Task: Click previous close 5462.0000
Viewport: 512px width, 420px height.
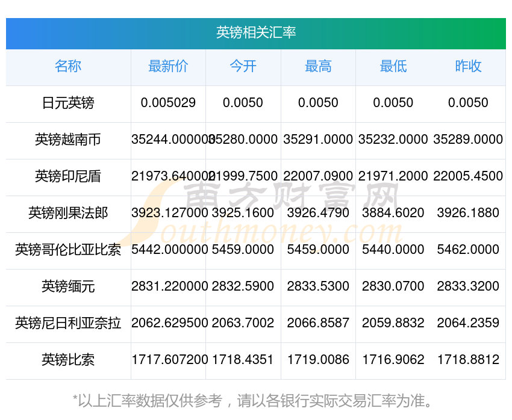Action: [x=468, y=250]
